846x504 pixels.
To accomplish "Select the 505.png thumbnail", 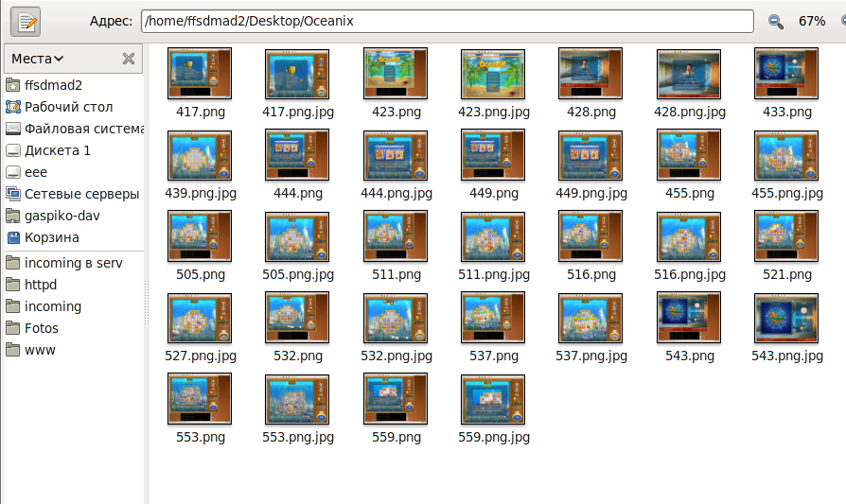I will [x=200, y=236].
